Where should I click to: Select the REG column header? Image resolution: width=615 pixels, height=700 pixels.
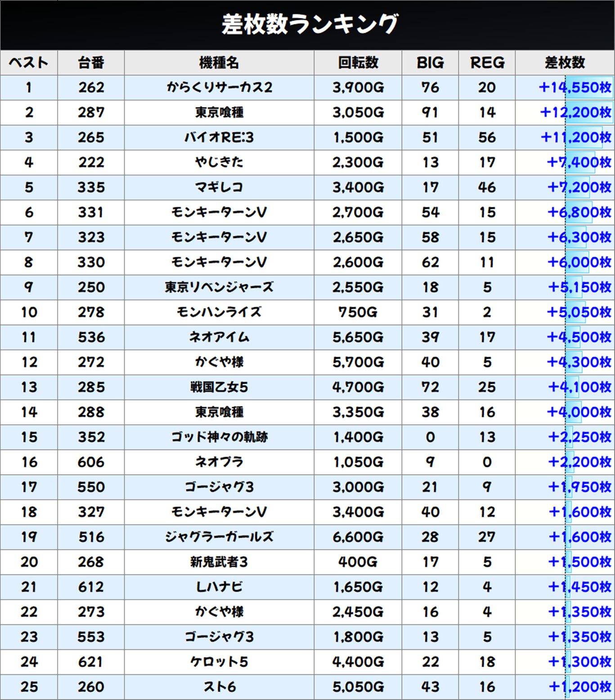487,63
